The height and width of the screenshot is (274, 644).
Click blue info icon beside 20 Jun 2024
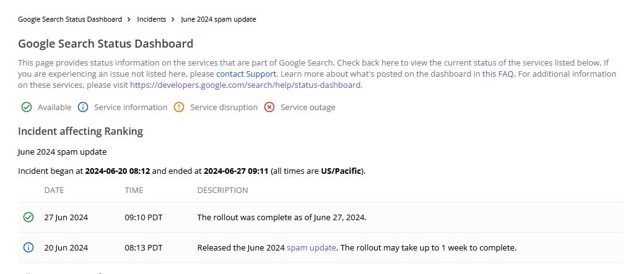tap(28, 247)
